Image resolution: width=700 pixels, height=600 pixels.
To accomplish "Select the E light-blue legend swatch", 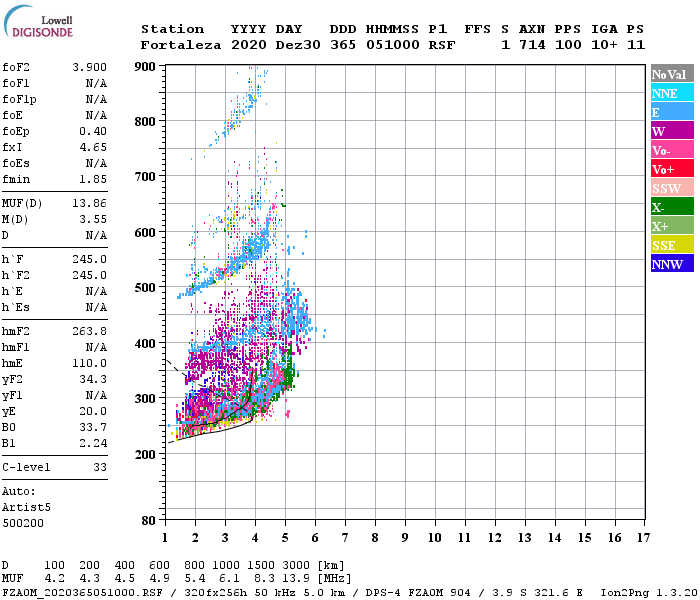I will pos(672,112).
